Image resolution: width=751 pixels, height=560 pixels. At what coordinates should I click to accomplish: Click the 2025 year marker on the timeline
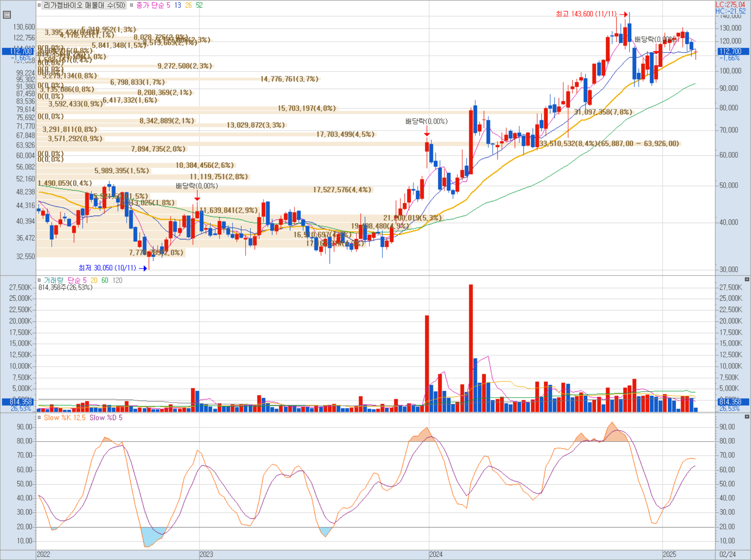(670, 554)
